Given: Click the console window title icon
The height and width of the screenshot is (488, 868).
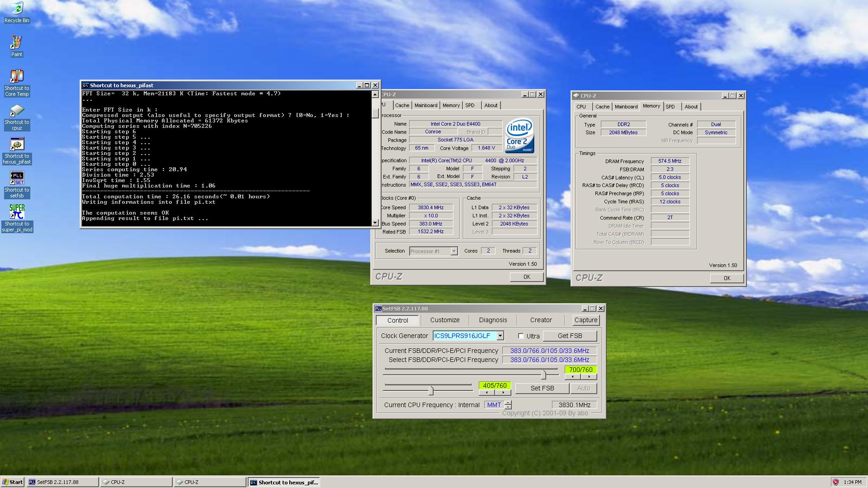Looking at the screenshot, I should pos(85,85).
